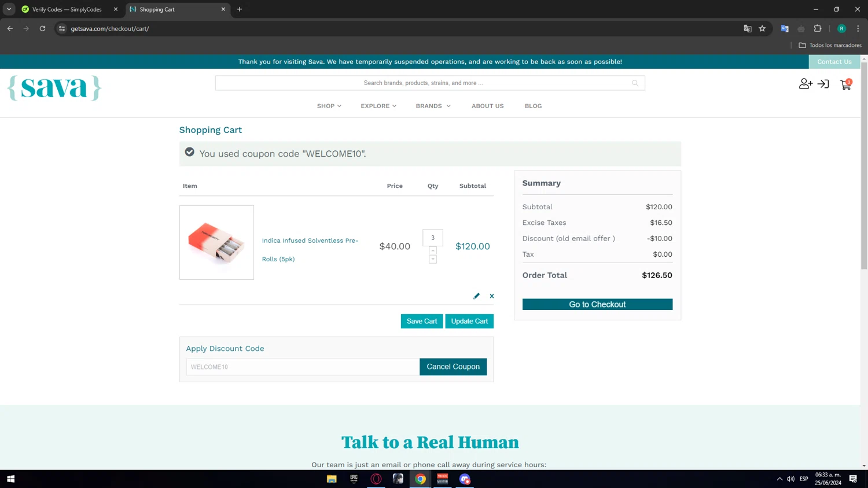868x488 pixels.
Task: Click the volume speaker tray icon
Action: click(790, 479)
